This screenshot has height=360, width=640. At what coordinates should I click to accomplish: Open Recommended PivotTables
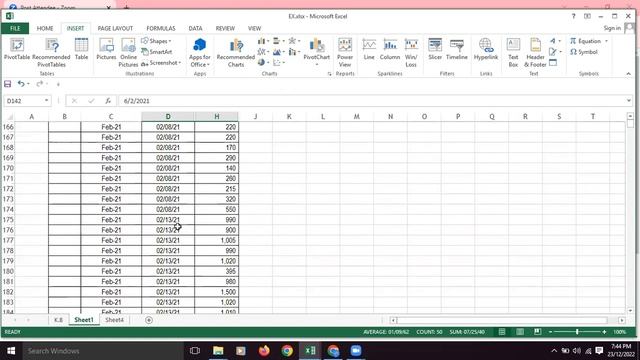click(51, 53)
